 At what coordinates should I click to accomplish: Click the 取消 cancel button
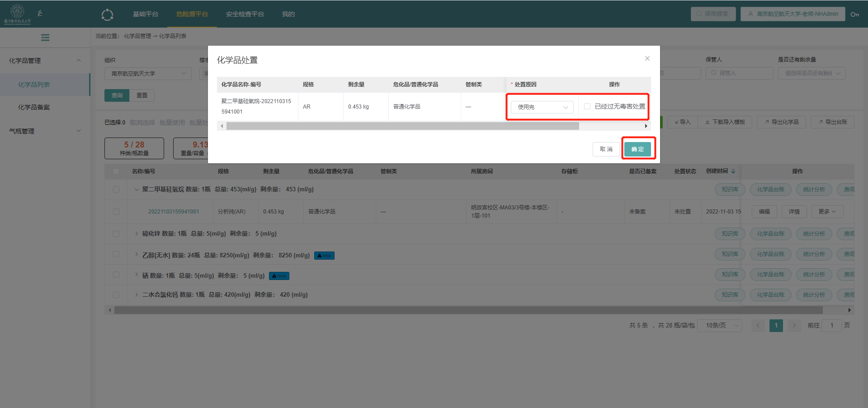click(606, 149)
